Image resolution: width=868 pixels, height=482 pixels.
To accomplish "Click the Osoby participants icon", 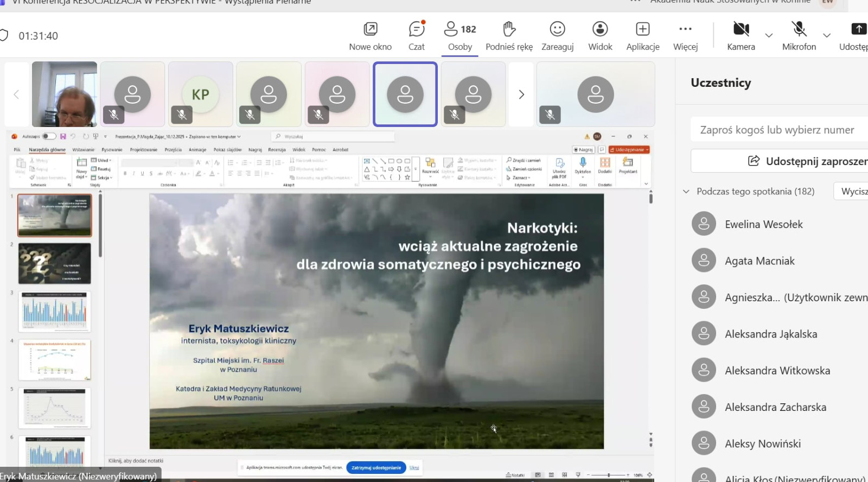I will [x=451, y=29].
